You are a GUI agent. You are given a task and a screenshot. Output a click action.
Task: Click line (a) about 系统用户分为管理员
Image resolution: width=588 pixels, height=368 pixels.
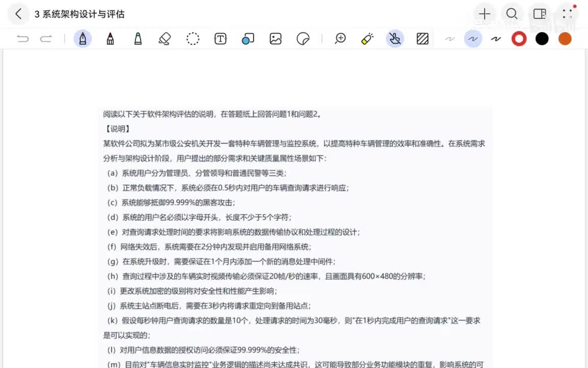click(x=197, y=173)
